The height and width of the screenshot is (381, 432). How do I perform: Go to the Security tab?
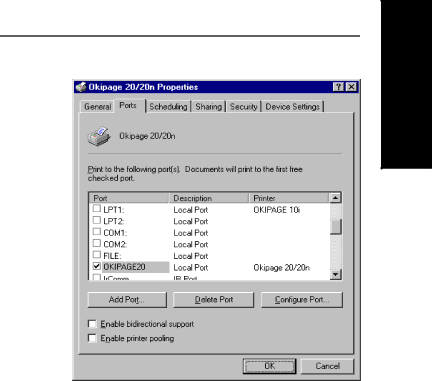click(244, 107)
